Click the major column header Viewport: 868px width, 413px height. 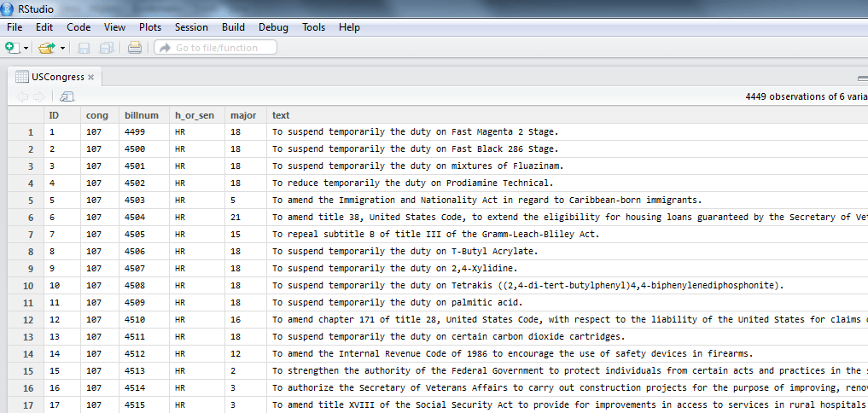(x=246, y=115)
